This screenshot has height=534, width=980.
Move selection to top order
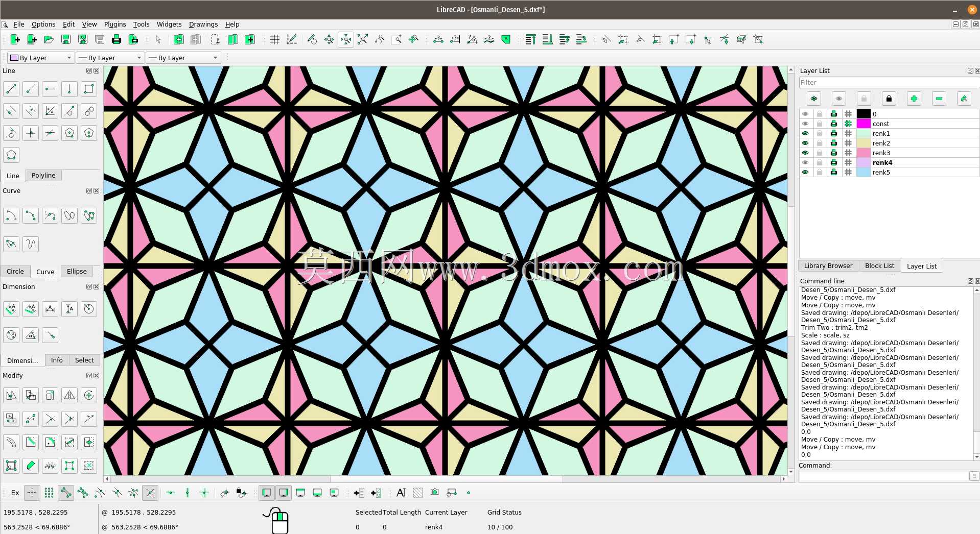pyautogui.click(x=530, y=39)
